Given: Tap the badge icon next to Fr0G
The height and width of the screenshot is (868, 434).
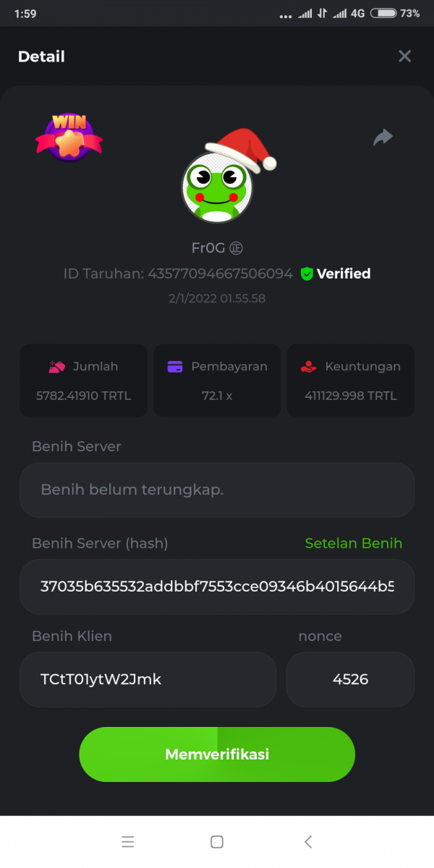Looking at the screenshot, I should tap(236, 248).
